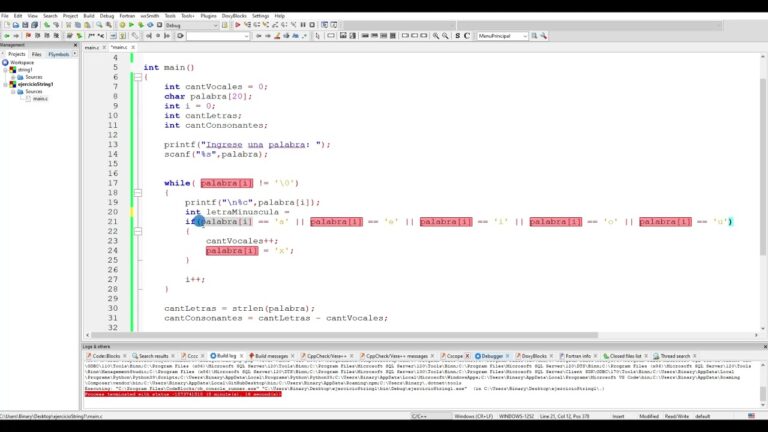Click the Find magnifier toolbar icon
The height and width of the screenshot is (432, 768).
[99, 25]
